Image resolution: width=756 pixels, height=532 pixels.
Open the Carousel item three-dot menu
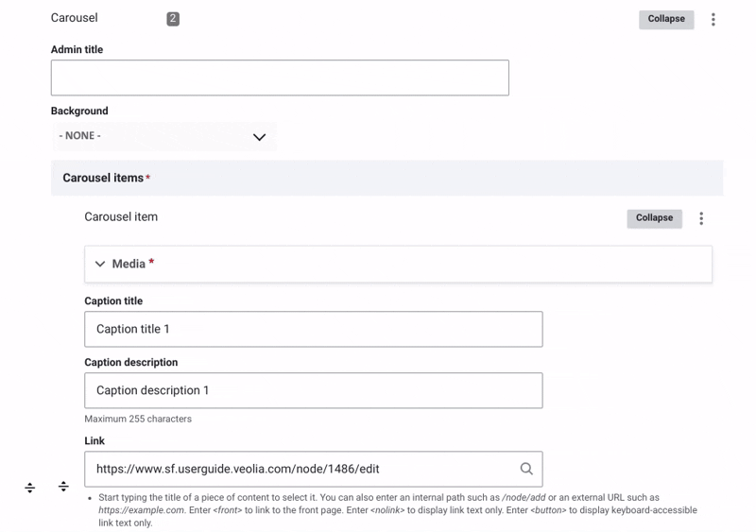pos(701,218)
